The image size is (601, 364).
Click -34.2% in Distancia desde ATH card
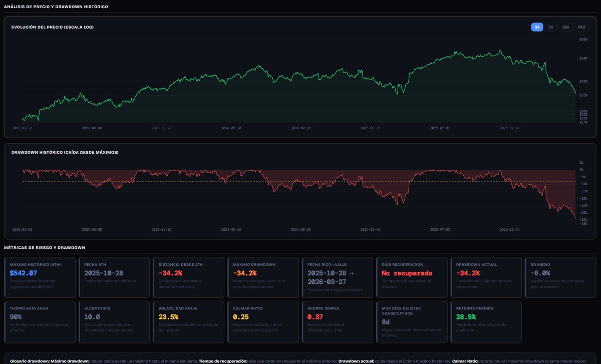170,273
